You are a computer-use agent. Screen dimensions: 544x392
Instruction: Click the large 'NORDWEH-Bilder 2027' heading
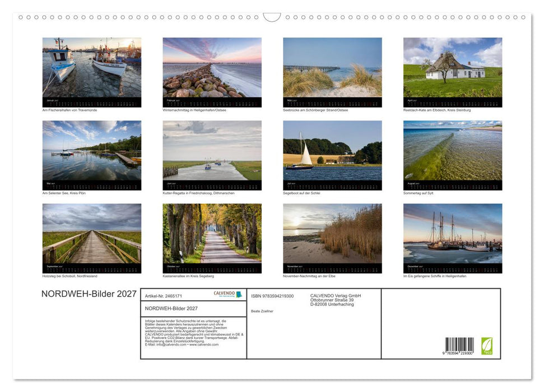coord(89,294)
